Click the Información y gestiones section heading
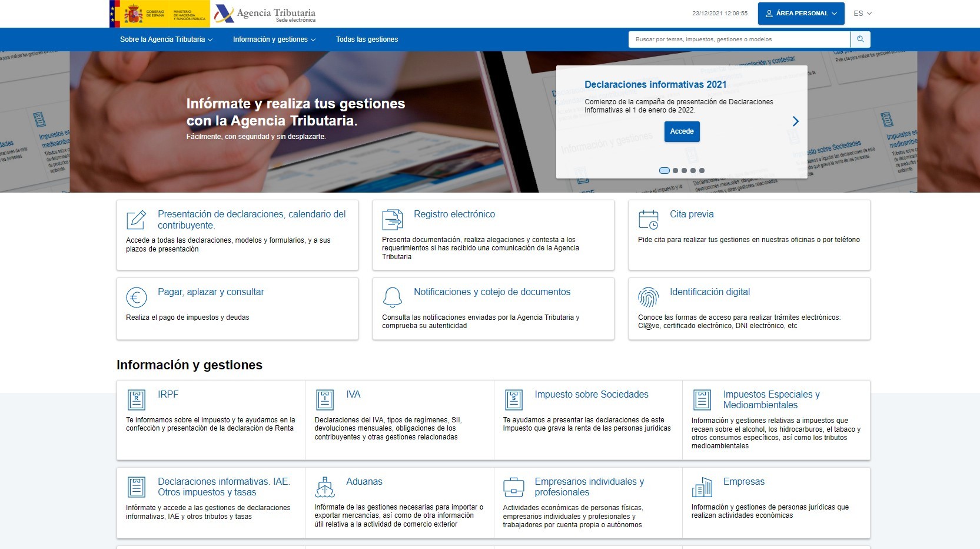 point(190,365)
